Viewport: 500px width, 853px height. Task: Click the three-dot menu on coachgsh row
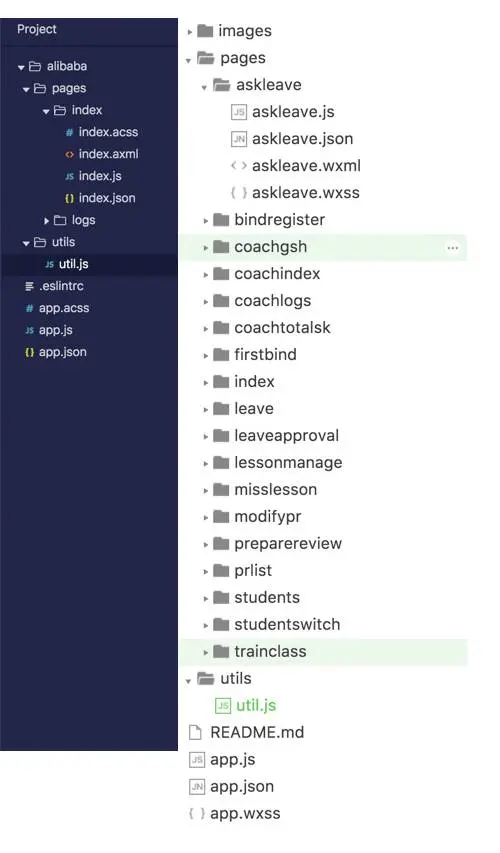point(452,248)
